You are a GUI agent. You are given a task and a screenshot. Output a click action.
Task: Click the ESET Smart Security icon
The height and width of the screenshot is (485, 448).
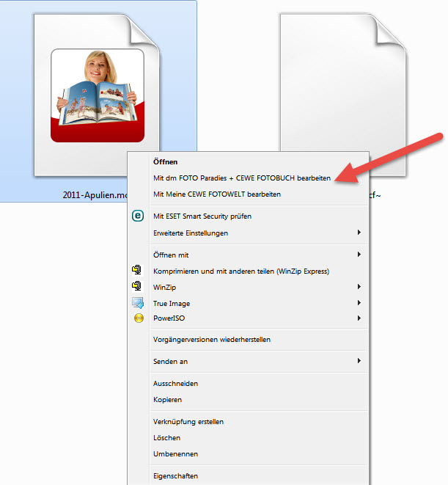pyautogui.click(x=138, y=216)
